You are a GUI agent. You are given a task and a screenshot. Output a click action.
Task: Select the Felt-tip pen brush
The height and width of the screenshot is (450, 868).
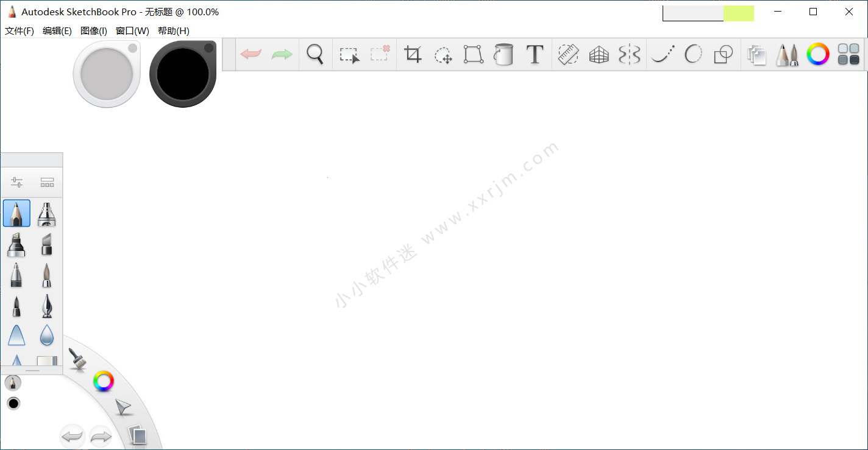[16, 306]
